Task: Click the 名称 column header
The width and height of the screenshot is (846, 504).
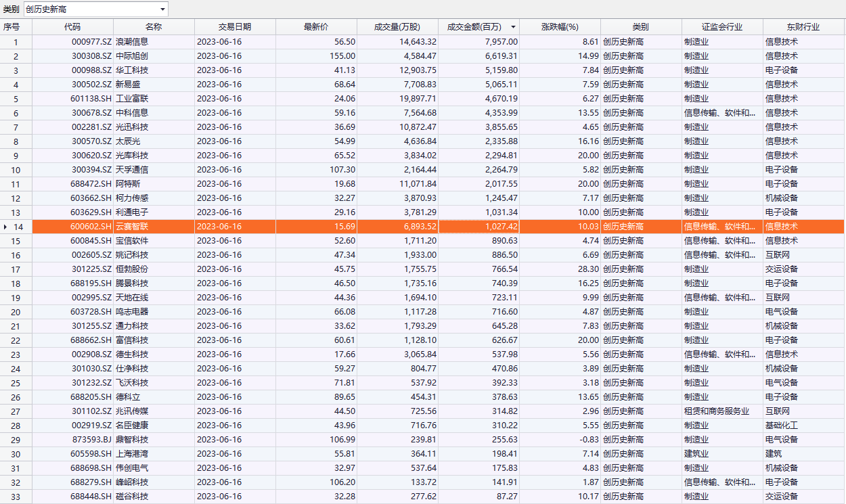Action: point(154,27)
